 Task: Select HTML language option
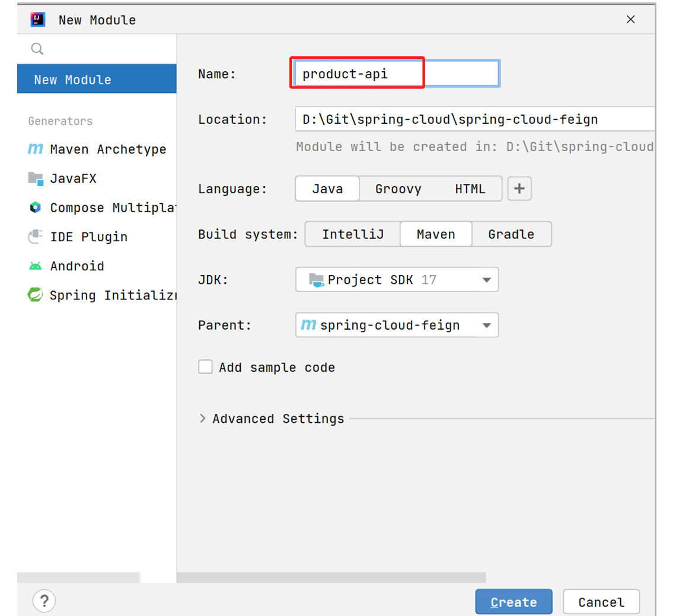click(x=470, y=189)
